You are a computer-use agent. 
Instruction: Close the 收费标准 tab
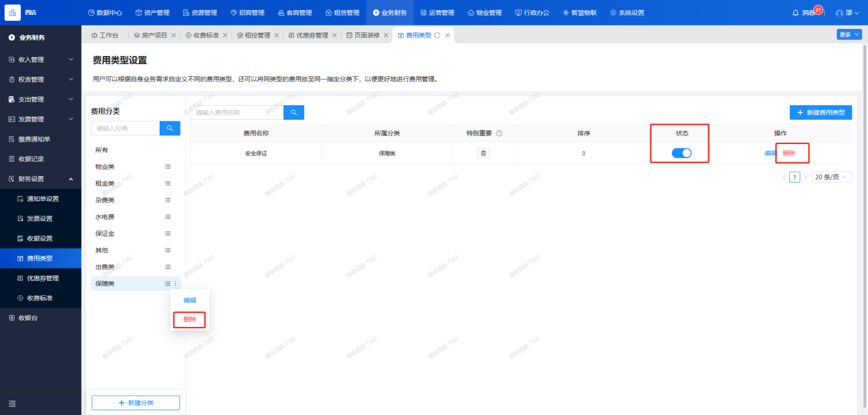click(225, 35)
